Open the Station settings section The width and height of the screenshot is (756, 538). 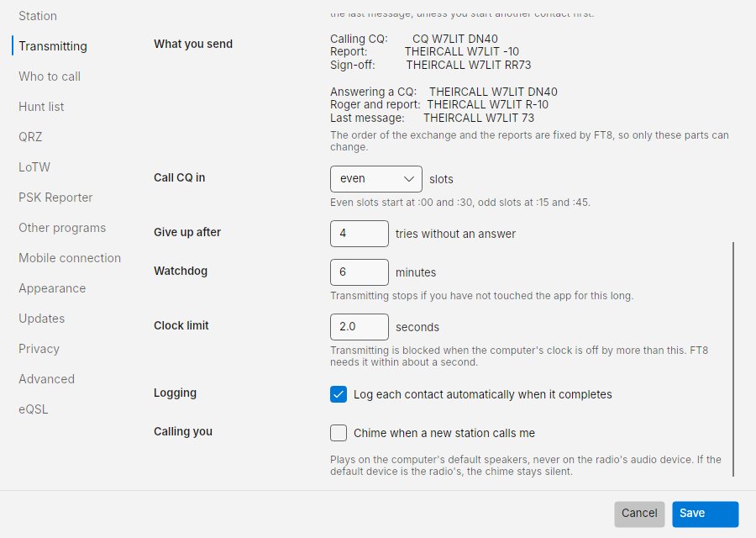point(38,16)
